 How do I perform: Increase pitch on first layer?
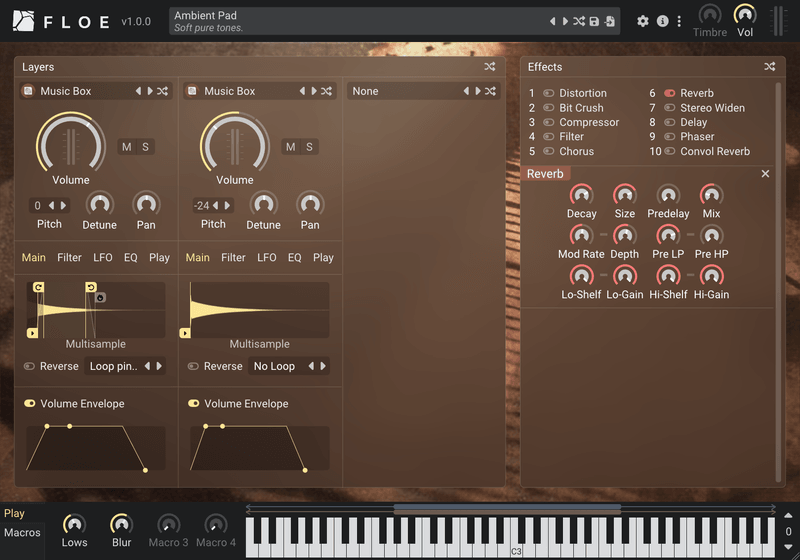click(x=63, y=206)
